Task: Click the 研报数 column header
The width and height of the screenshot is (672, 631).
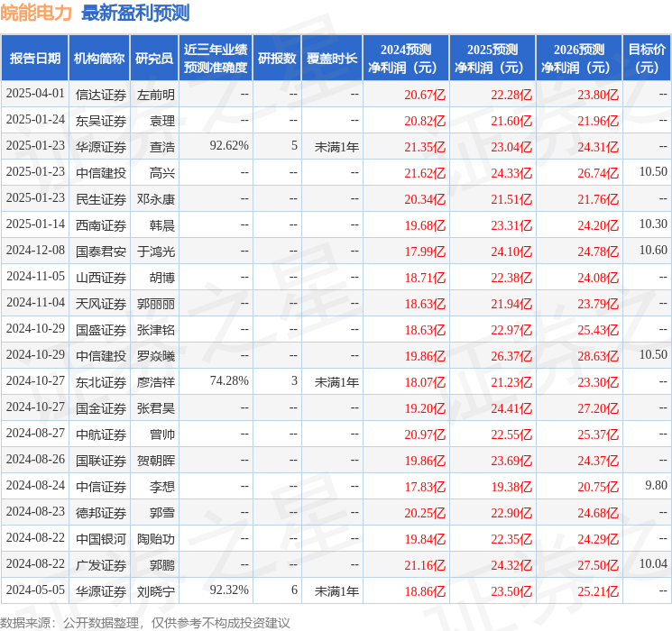Action: [277, 59]
